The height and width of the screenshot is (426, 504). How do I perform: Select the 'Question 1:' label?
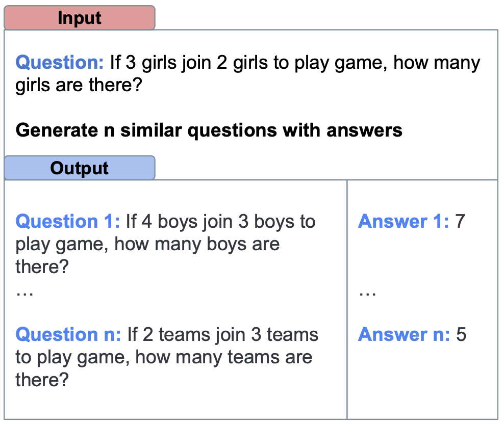68,222
